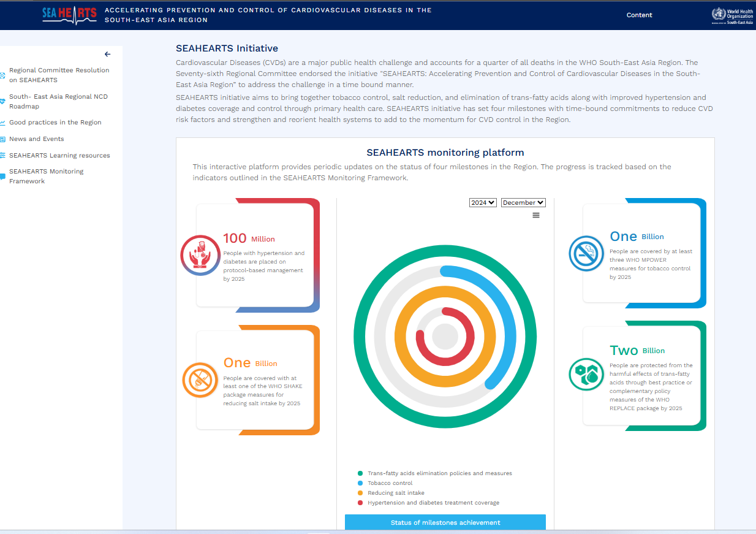The height and width of the screenshot is (534, 756).
Task: Click the Two Billion card heading
Action: pos(637,350)
